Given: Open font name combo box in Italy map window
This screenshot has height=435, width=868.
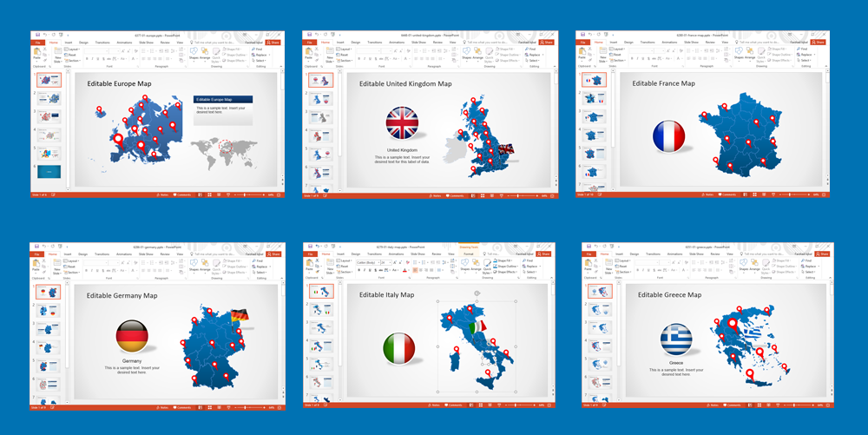Looking at the screenshot, I should pyautogui.click(x=368, y=262).
